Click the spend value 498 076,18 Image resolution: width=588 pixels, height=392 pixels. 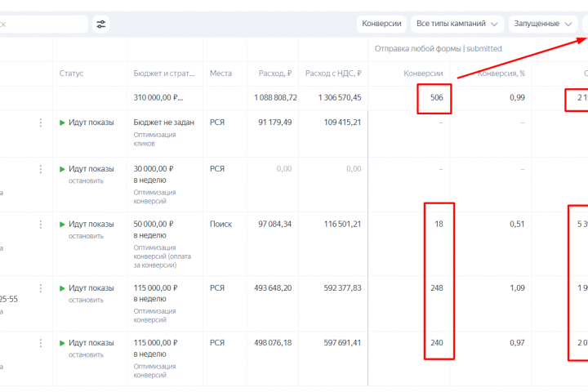point(273,343)
